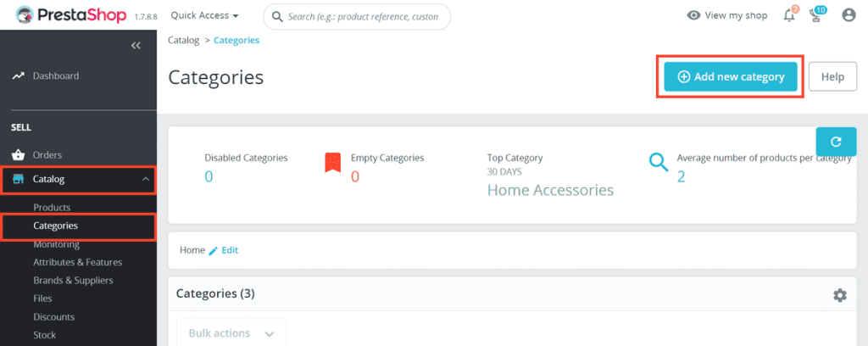Image resolution: width=868 pixels, height=346 pixels.
Task: Open Monitoring submenu item
Action: [x=57, y=244]
